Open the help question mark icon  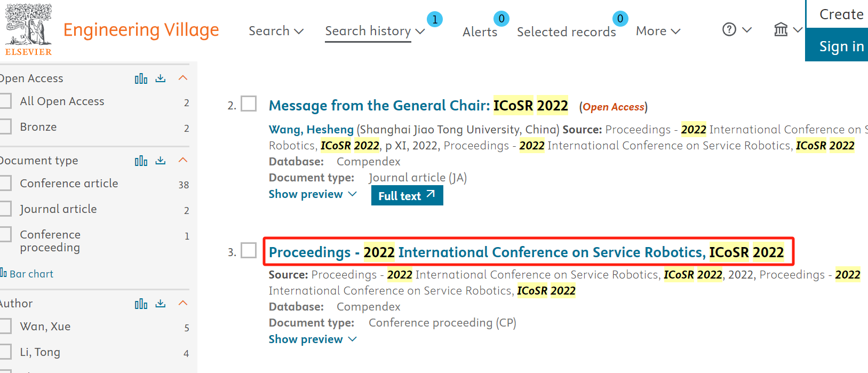click(x=729, y=30)
